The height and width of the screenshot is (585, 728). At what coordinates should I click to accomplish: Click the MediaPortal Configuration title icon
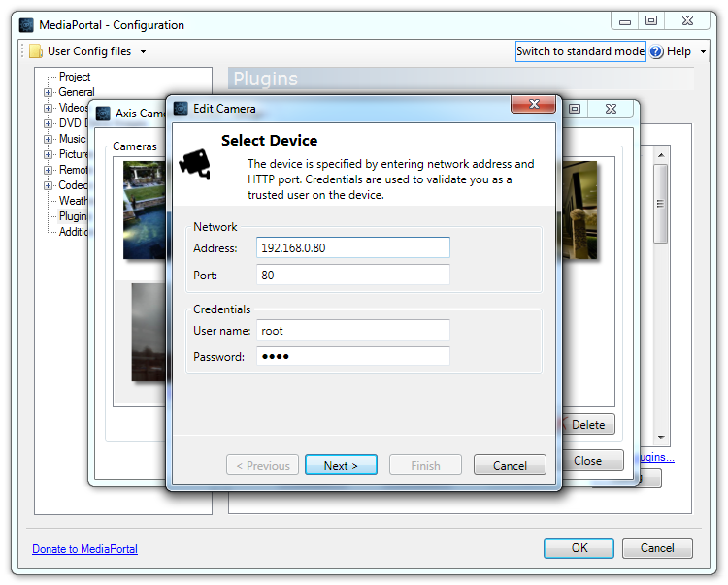(26, 25)
